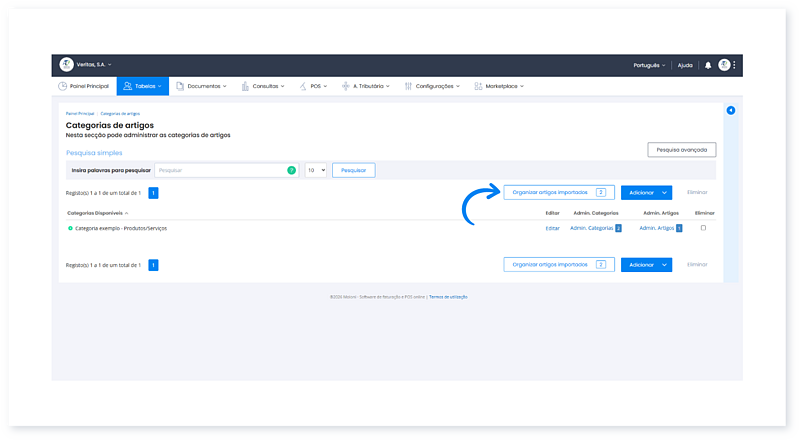
Task: Expand the Português language dropdown
Action: click(649, 65)
